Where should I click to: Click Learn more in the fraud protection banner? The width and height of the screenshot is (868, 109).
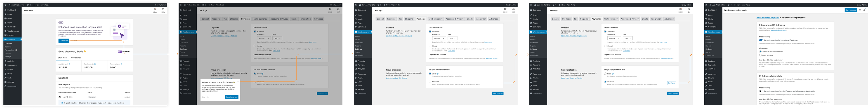[x=64, y=41]
